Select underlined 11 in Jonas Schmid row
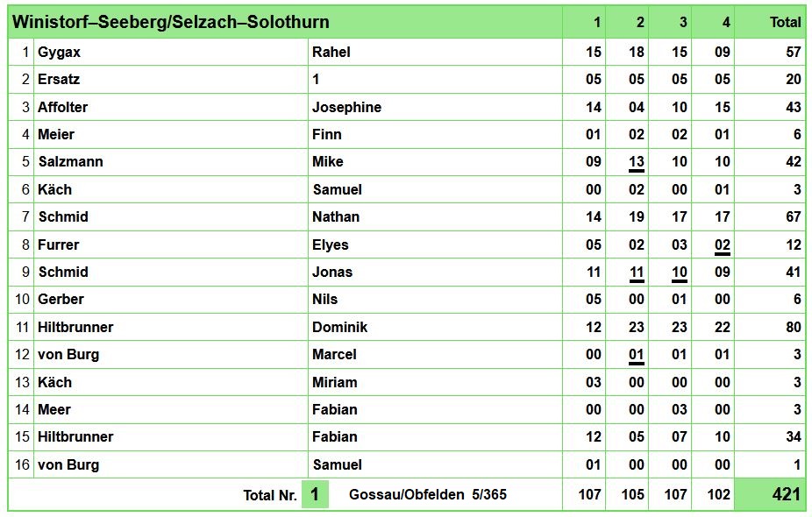This screenshot has height=517, width=812. tap(637, 273)
